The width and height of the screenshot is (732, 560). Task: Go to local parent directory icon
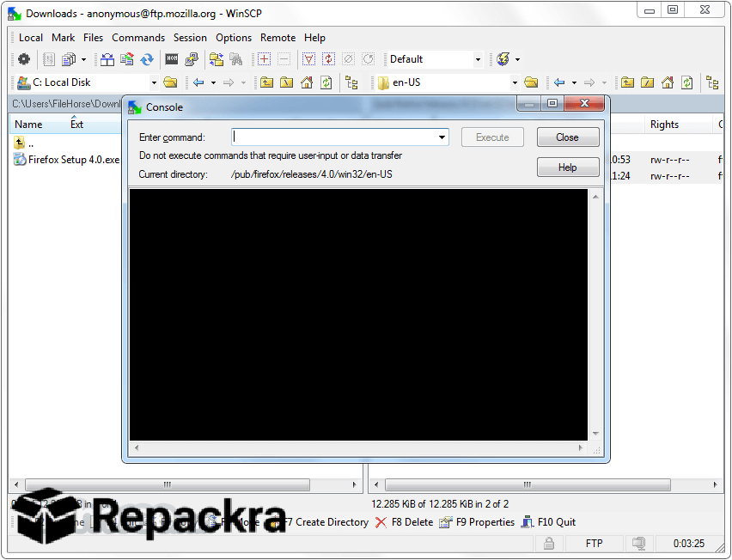[x=266, y=82]
